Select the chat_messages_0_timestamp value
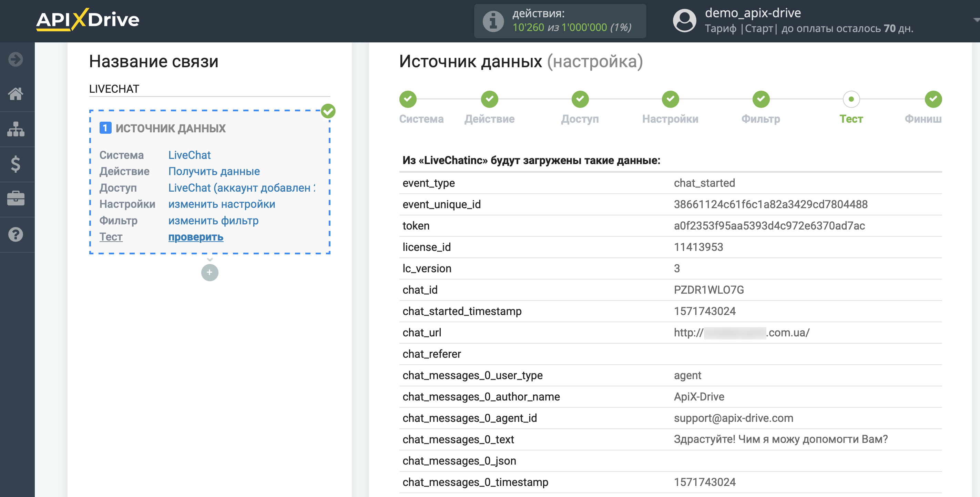The height and width of the screenshot is (497, 980). [x=705, y=482]
